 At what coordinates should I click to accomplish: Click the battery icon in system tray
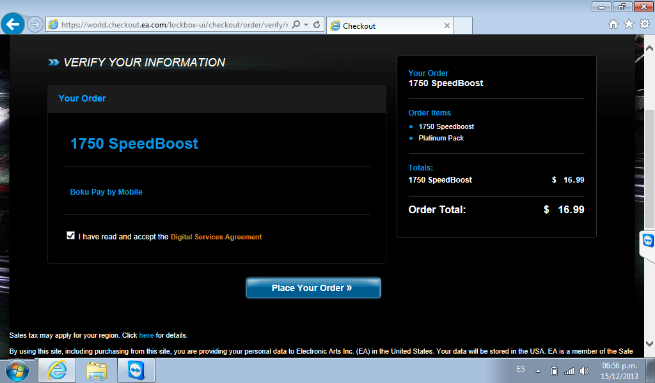(x=554, y=370)
